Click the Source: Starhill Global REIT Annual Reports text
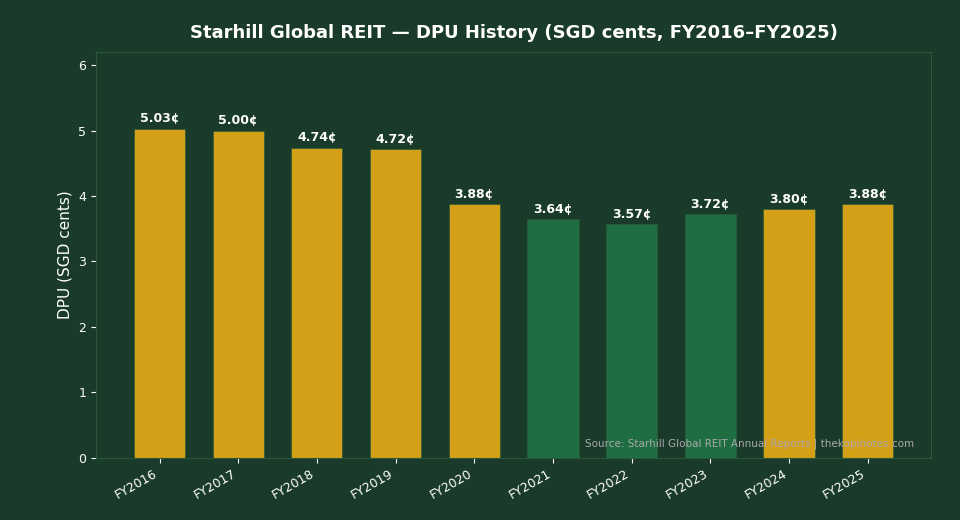This screenshot has width=960, height=520. click(x=697, y=443)
